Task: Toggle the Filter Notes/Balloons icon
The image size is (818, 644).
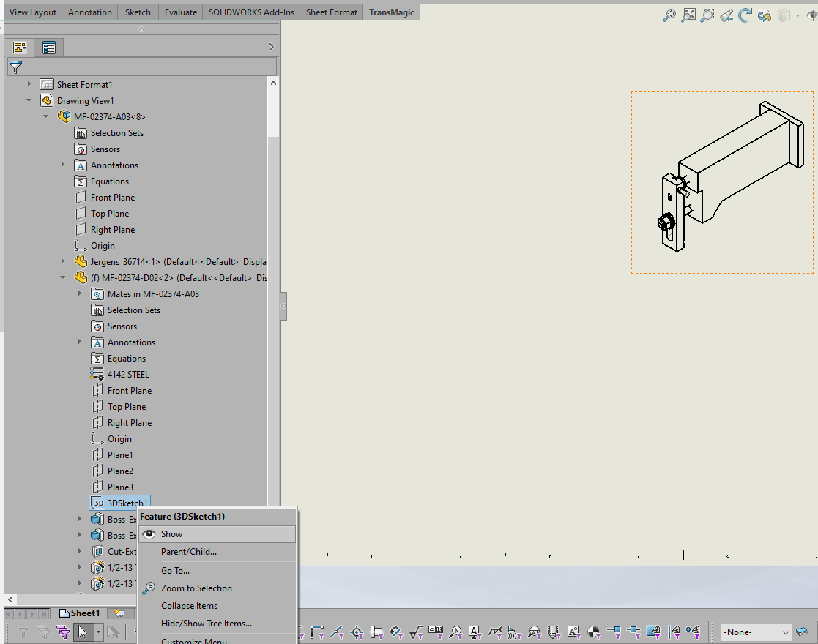Action: click(456, 632)
